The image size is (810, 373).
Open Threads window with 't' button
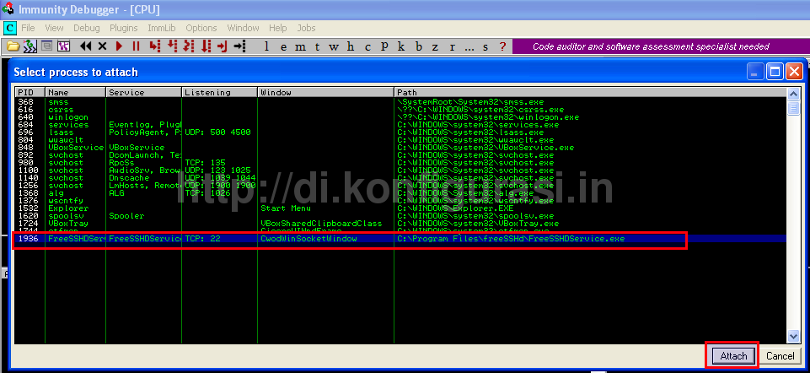(317, 46)
